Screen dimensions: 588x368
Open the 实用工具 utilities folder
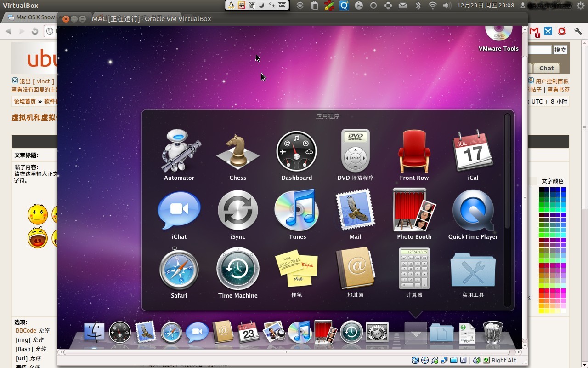pyautogui.click(x=473, y=269)
